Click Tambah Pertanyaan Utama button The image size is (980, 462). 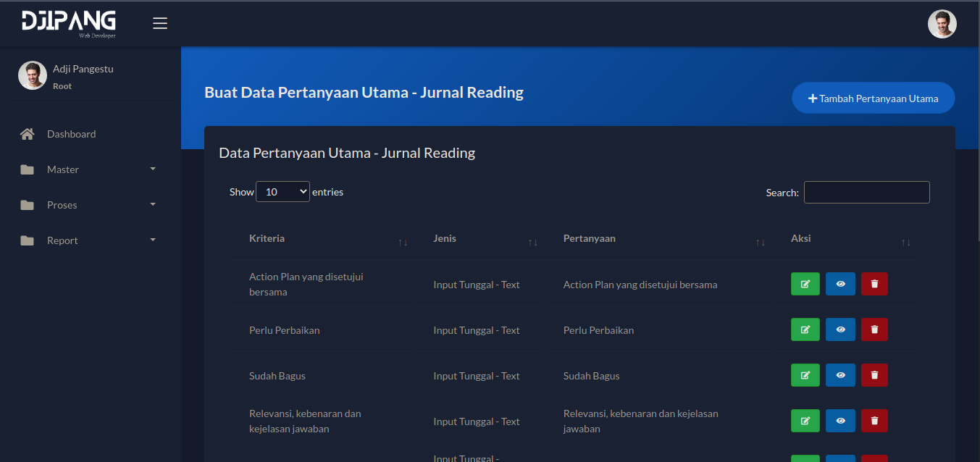coord(873,98)
